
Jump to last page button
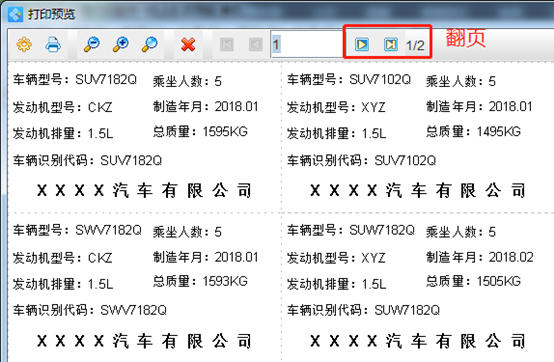click(x=391, y=44)
